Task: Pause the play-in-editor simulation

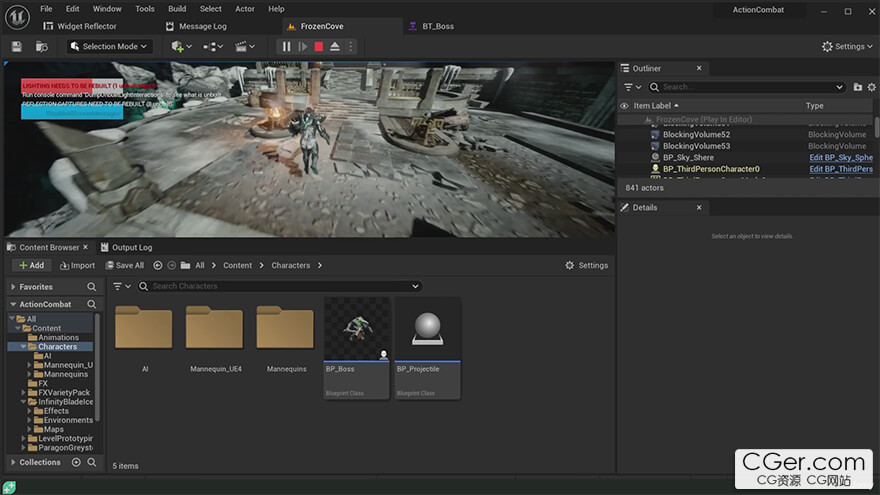Action: [x=286, y=47]
